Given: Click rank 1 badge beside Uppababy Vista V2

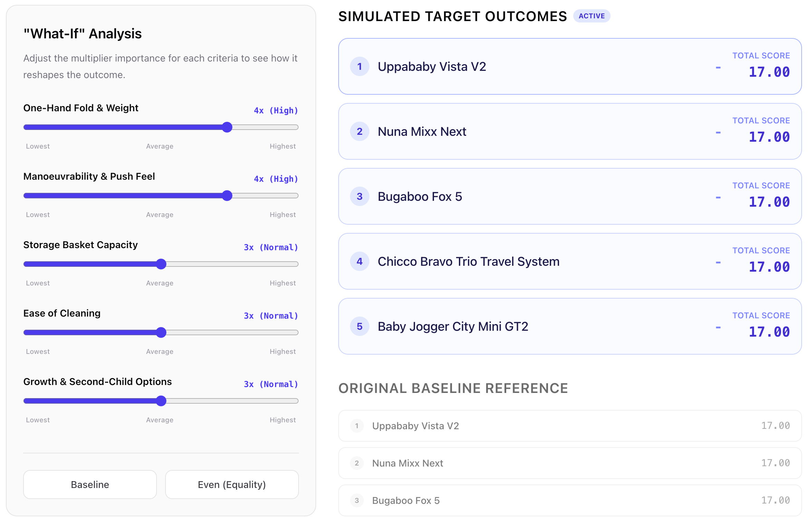Looking at the screenshot, I should coord(360,66).
